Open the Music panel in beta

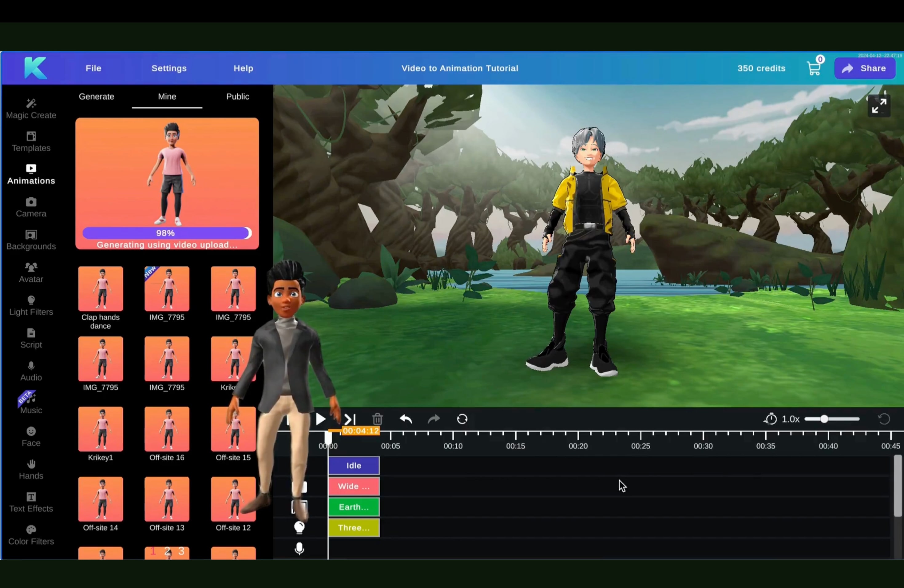click(x=31, y=403)
